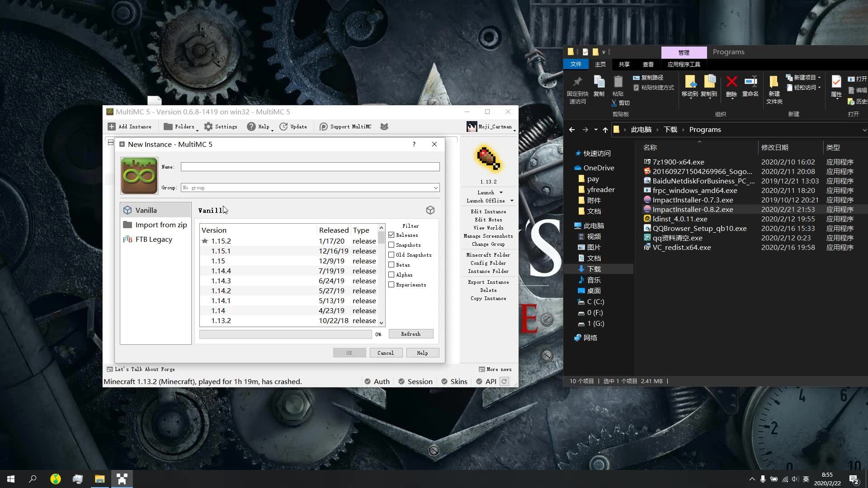Enable the Old Snapshots filter

pos(392,255)
